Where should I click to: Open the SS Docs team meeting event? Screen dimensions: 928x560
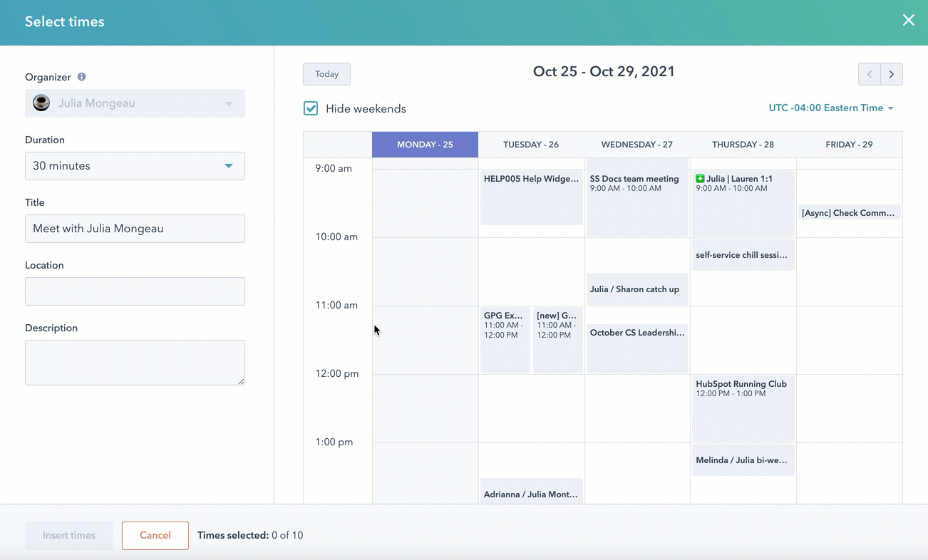click(x=637, y=203)
